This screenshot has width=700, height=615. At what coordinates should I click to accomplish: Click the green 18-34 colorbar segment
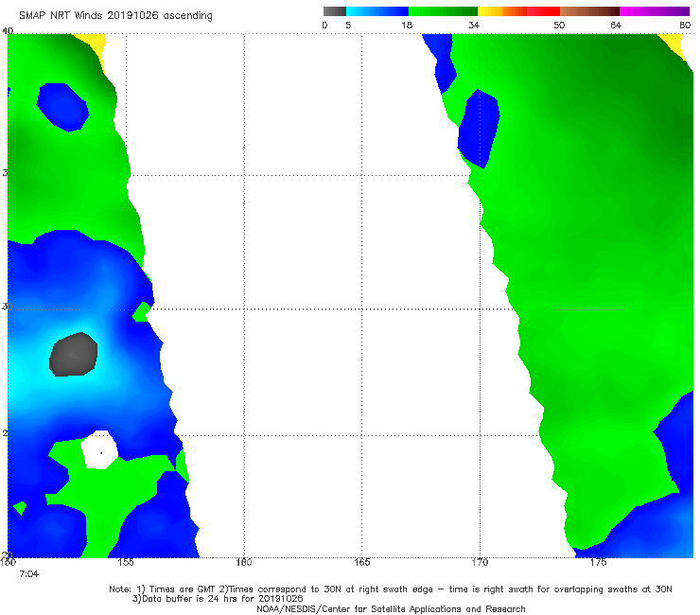(443, 11)
